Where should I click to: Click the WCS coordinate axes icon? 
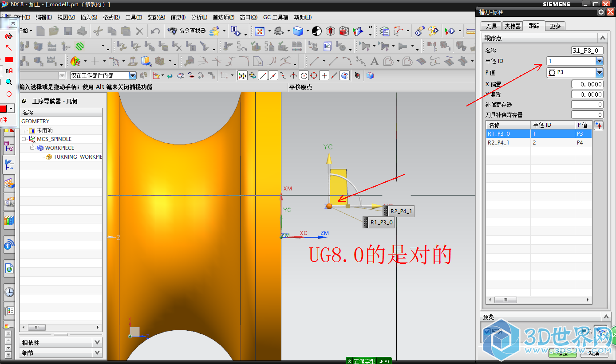coord(399,31)
